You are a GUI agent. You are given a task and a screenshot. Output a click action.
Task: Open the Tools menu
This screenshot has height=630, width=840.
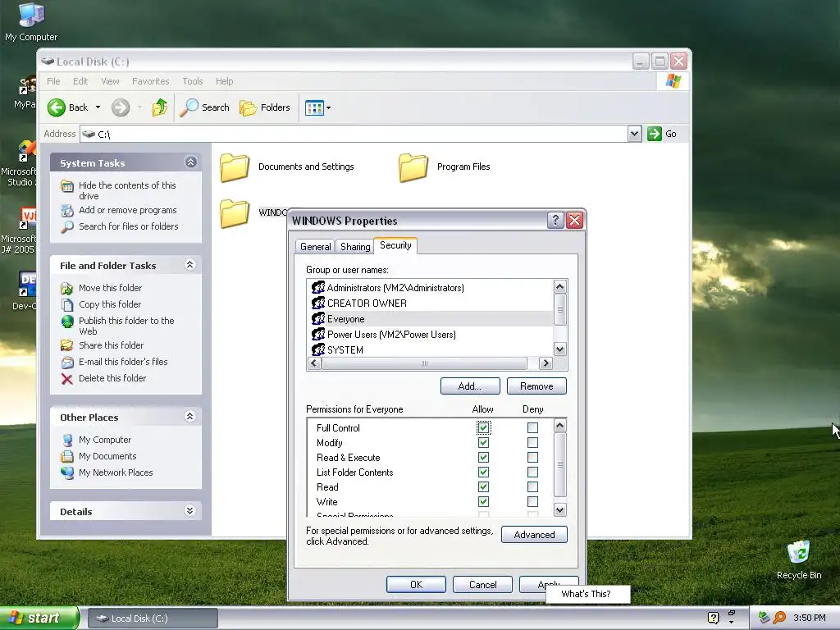click(192, 81)
